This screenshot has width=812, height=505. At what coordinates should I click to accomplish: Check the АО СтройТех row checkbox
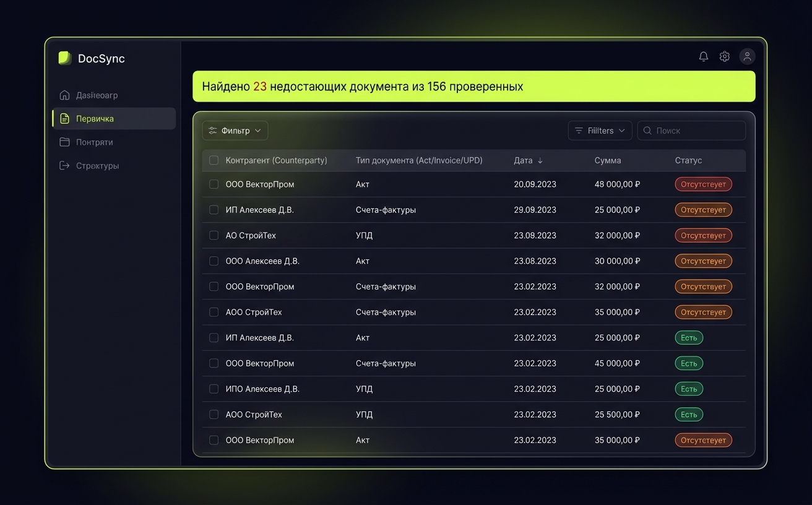pos(214,236)
